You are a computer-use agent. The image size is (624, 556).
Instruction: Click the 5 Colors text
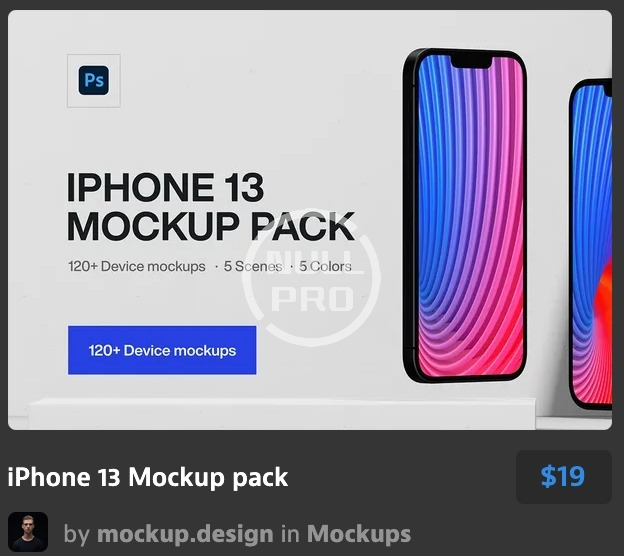[326, 266]
